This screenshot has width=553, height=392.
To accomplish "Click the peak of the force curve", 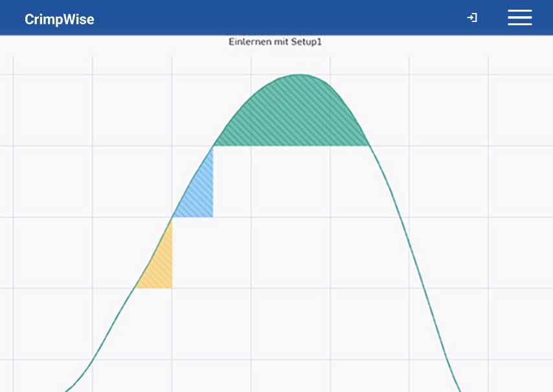I will [299, 74].
